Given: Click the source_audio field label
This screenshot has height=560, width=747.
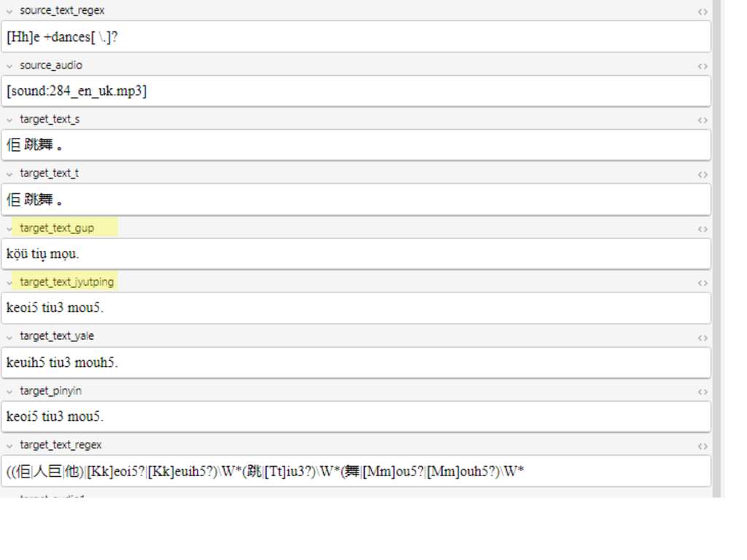Looking at the screenshot, I should tap(51, 65).
